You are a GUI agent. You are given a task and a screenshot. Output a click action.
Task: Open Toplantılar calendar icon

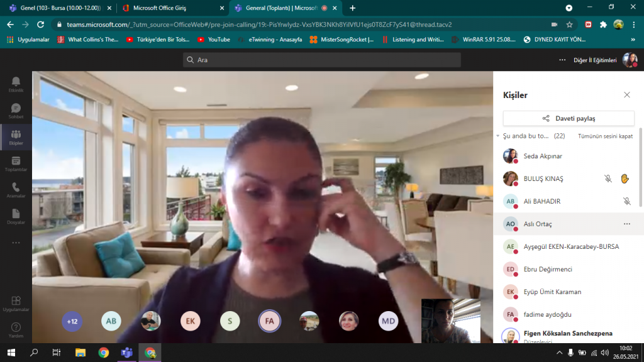16,163
